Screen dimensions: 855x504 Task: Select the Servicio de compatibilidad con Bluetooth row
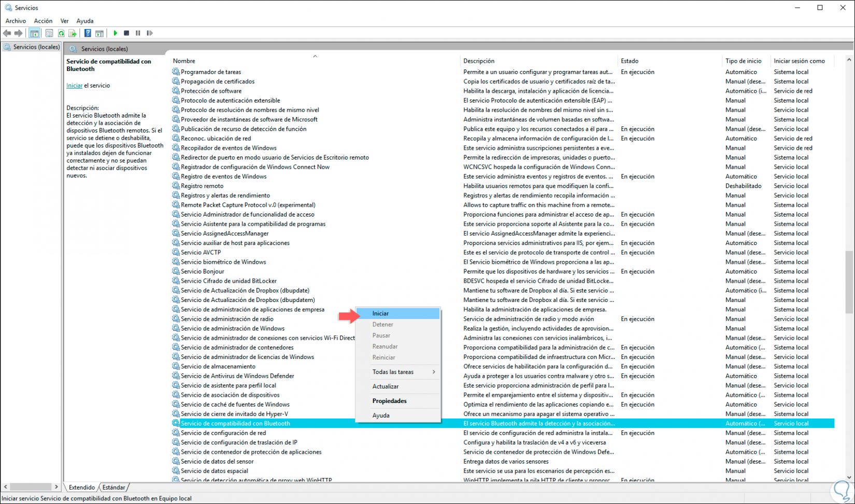pos(503,424)
